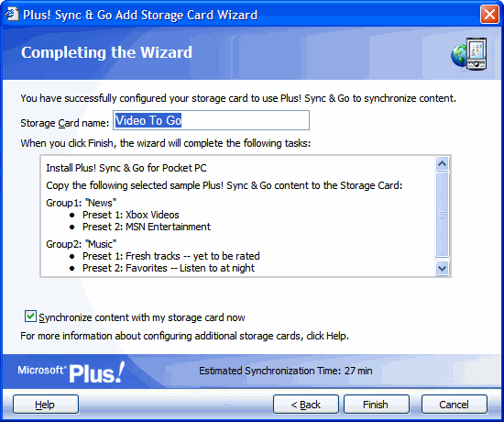Image resolution: width=504 pixels, height=422 pixels.
Task: Click the wizard title bar app icon
Action: coord(12,15)
